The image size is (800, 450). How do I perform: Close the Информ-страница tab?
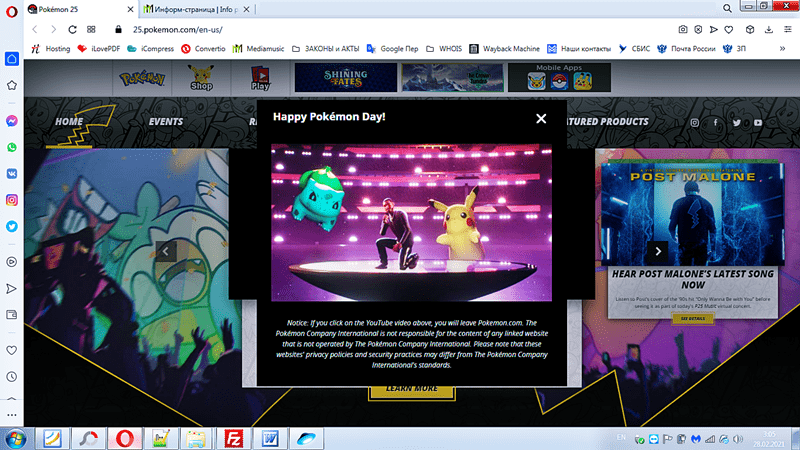[246, 9]
